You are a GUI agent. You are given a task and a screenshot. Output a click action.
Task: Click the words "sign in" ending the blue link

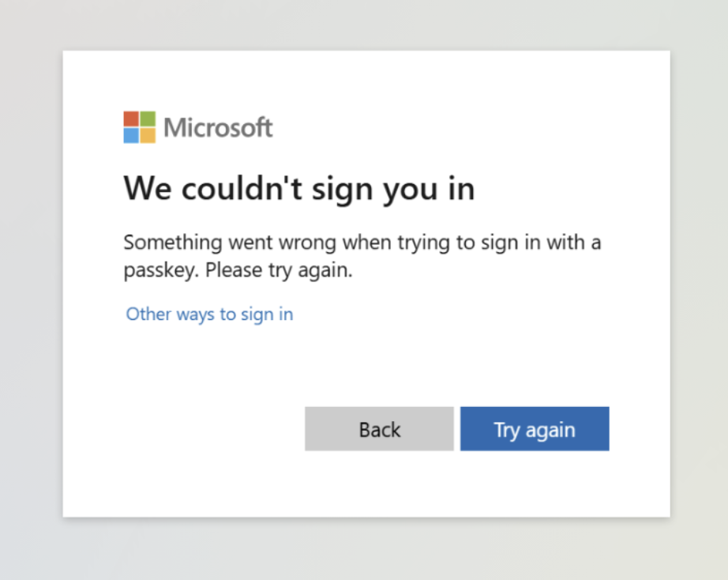click(x=267, y=314)
